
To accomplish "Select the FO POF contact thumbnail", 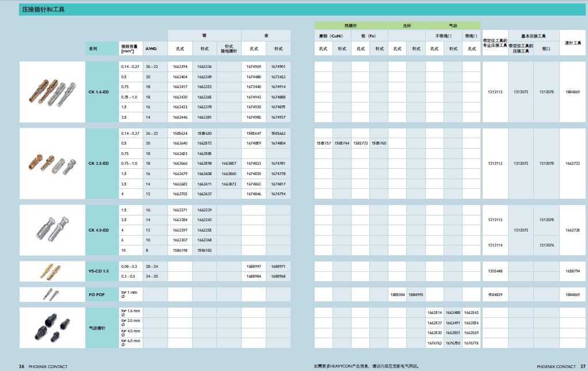I will pos(52,295).
